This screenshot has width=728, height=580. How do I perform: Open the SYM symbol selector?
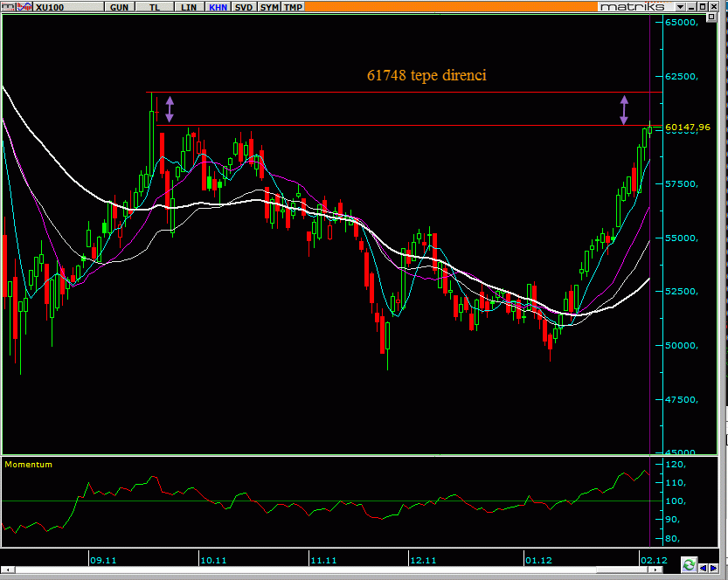coord(270,7)
